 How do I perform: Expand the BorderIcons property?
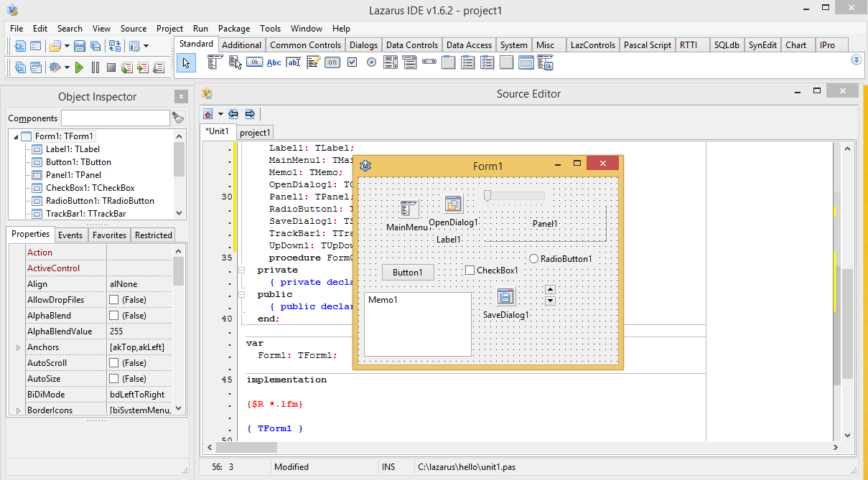click(x=18, y=410)
